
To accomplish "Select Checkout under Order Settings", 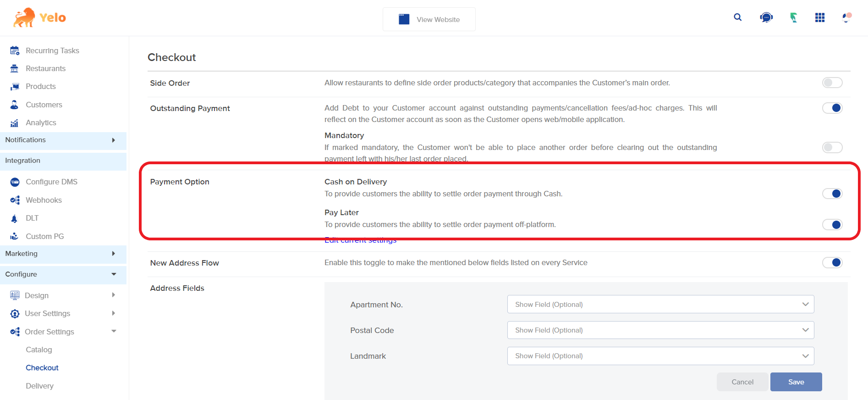I will 42,368.
